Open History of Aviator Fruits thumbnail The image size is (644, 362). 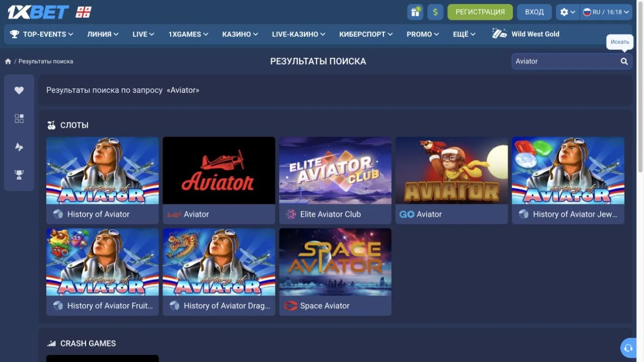click(102, 262)
